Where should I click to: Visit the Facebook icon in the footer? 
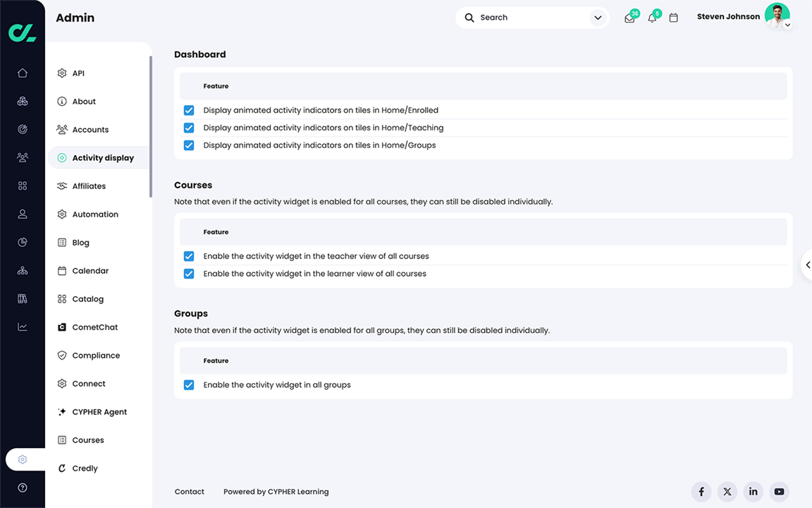click(701, 492)
